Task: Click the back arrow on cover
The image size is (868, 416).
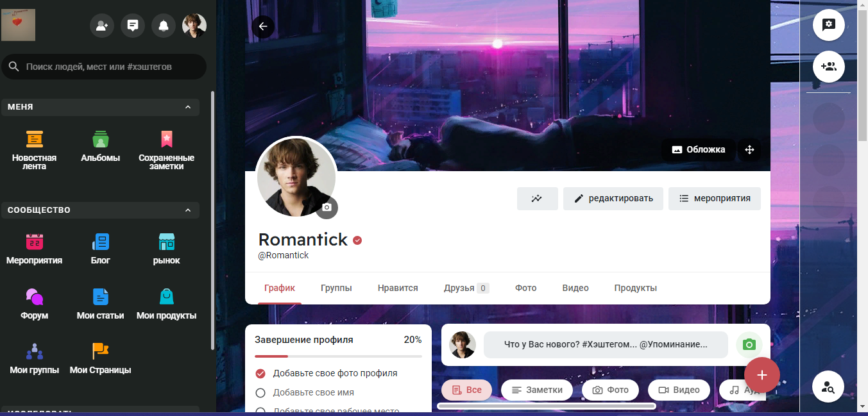Action: [263, 26]
